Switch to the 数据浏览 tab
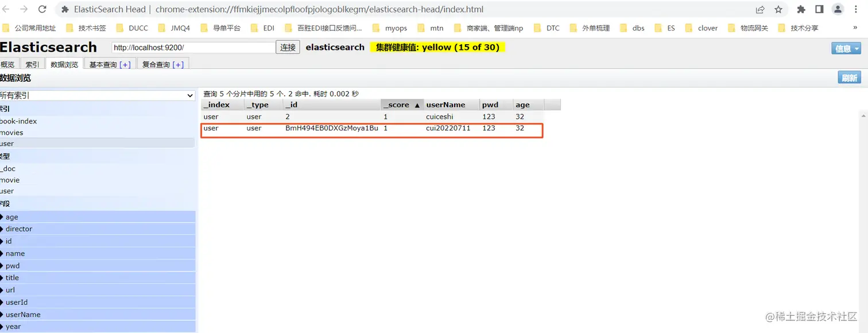 64,64
